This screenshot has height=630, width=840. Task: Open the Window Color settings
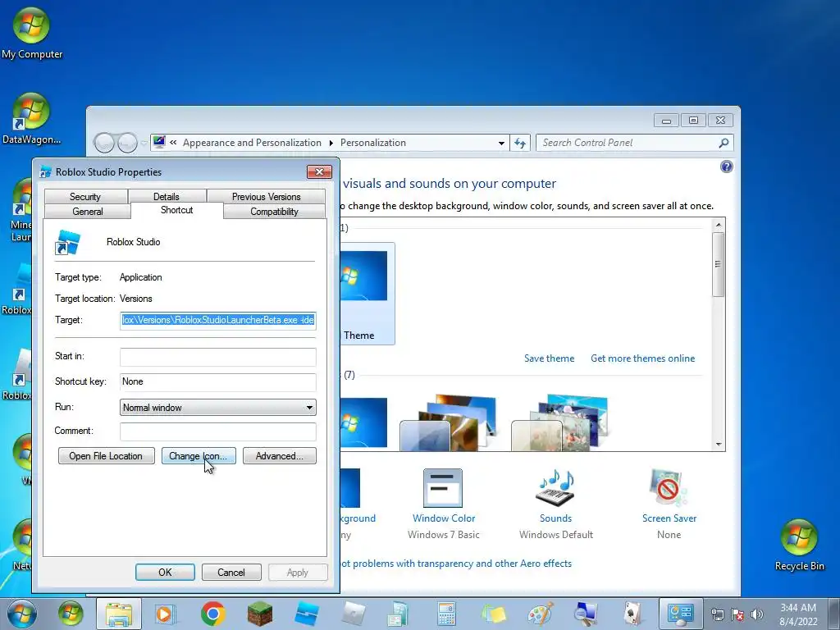pos(444,504)
